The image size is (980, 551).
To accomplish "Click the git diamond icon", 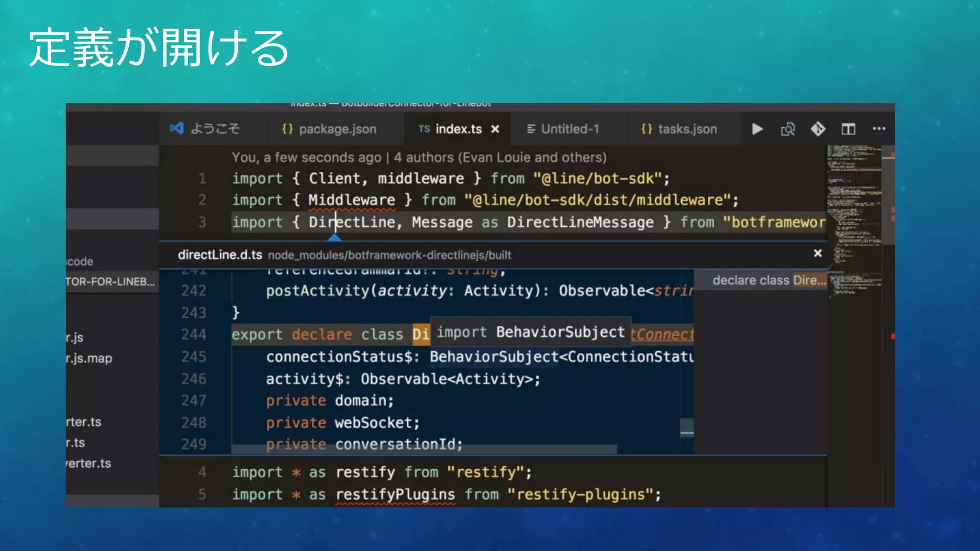I will 818,129.
